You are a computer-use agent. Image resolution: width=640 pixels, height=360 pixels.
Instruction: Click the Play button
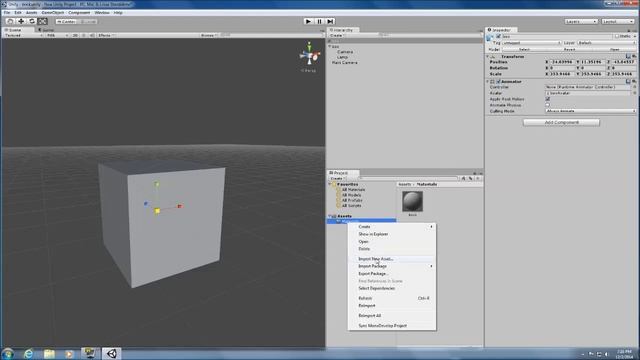tap(309, 21)
